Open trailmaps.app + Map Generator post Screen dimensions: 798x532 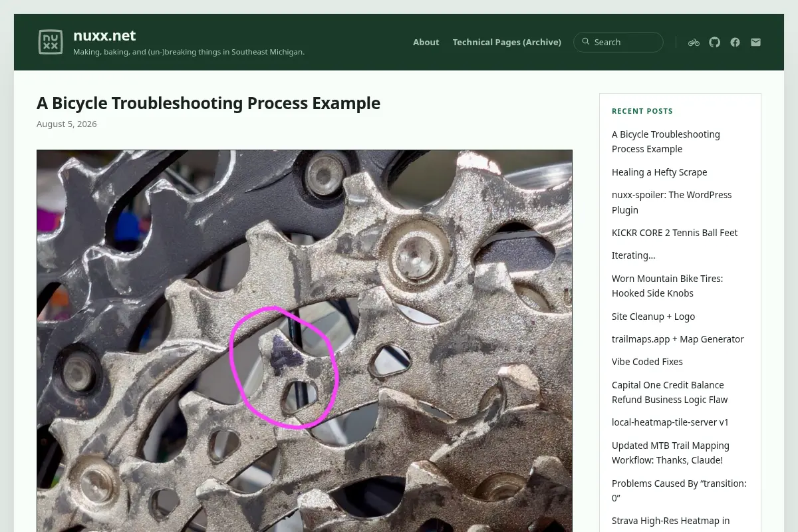point(678,339)
